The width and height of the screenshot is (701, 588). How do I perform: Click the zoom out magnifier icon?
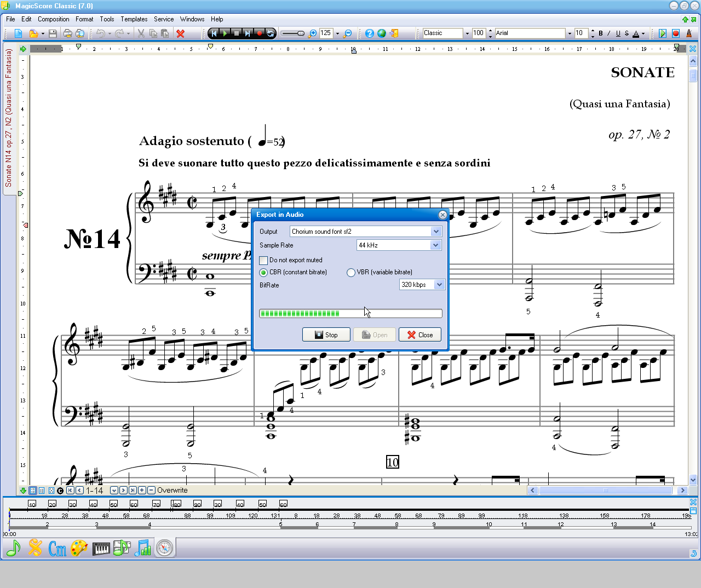pyautogui.click(x=348, y=33)
